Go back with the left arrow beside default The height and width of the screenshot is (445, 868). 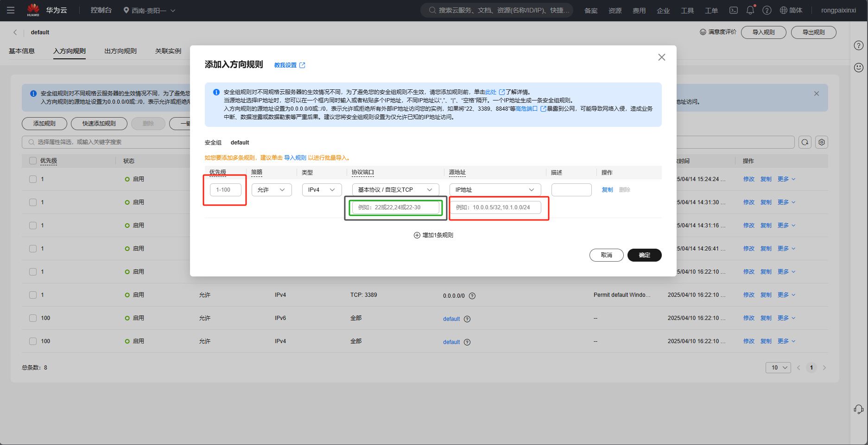coord(15,32)
